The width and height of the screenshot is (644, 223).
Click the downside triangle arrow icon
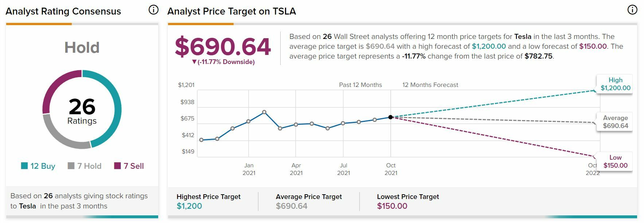tap(194, 62)
